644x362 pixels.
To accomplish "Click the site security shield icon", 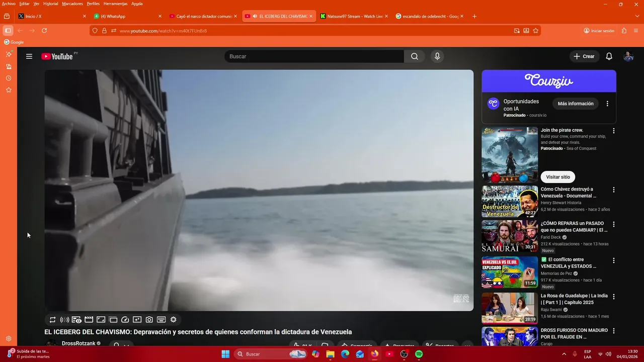I will (x=95, y=31).
